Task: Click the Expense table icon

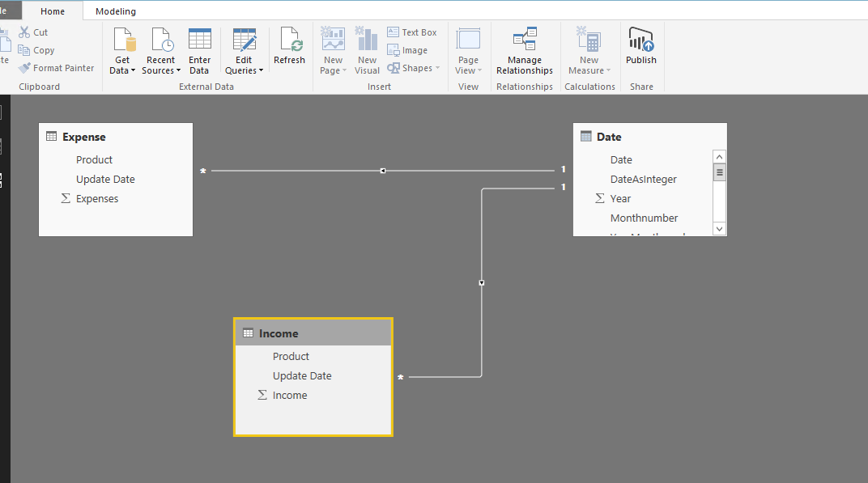Action: 52,137
